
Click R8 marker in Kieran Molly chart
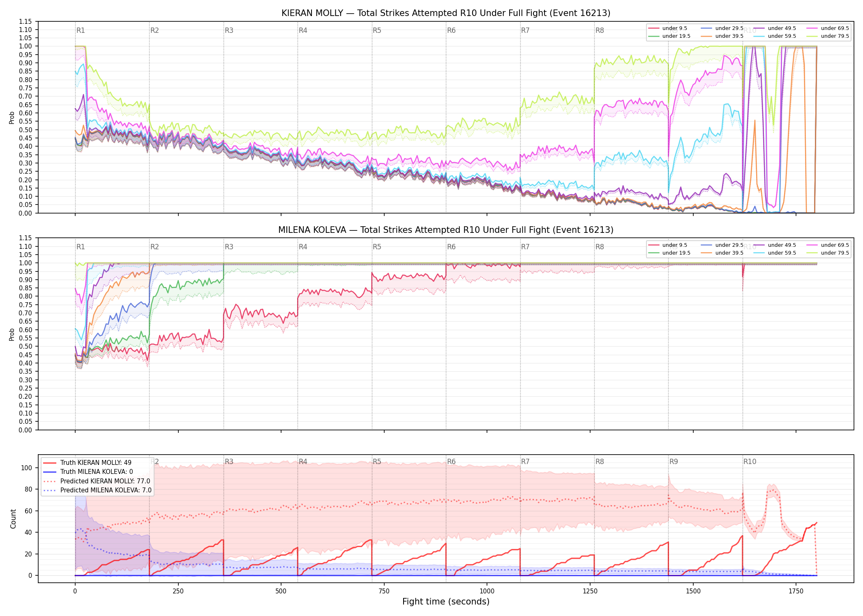(600, 30)
